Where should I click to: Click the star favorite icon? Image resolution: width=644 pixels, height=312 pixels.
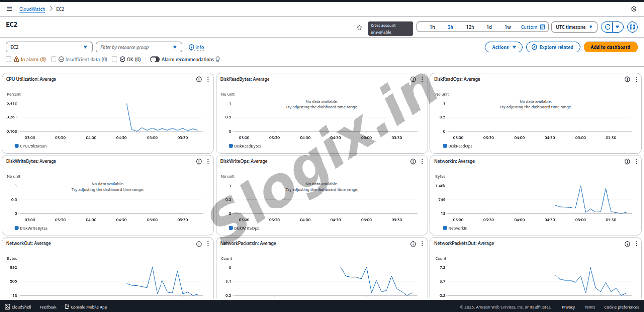[x=359, y=28]
